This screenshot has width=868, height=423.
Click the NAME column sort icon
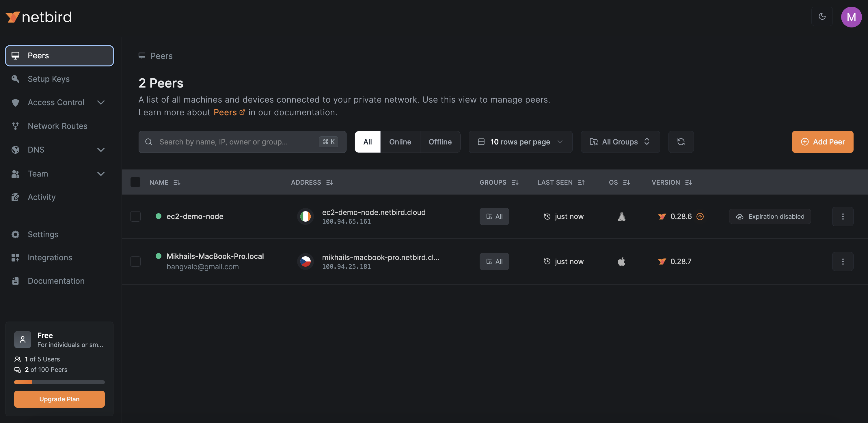pyautogui.click(x=176, y=182)
